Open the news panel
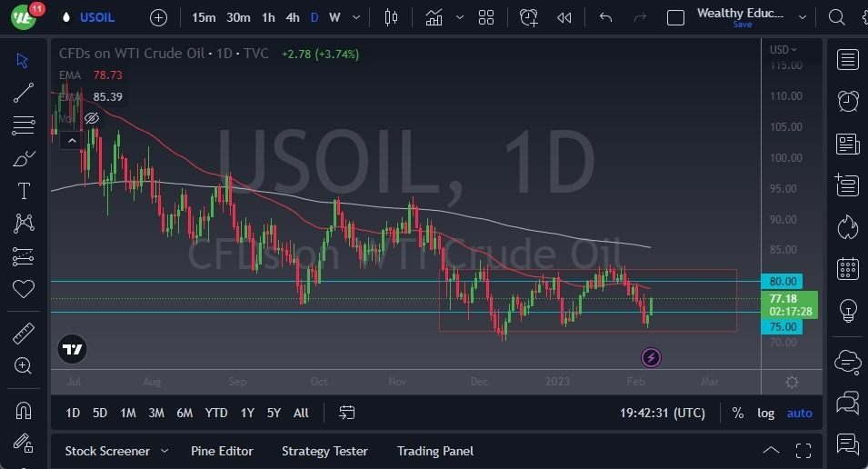868x469 pixels. pyautogui.click(x=847, y=145)
